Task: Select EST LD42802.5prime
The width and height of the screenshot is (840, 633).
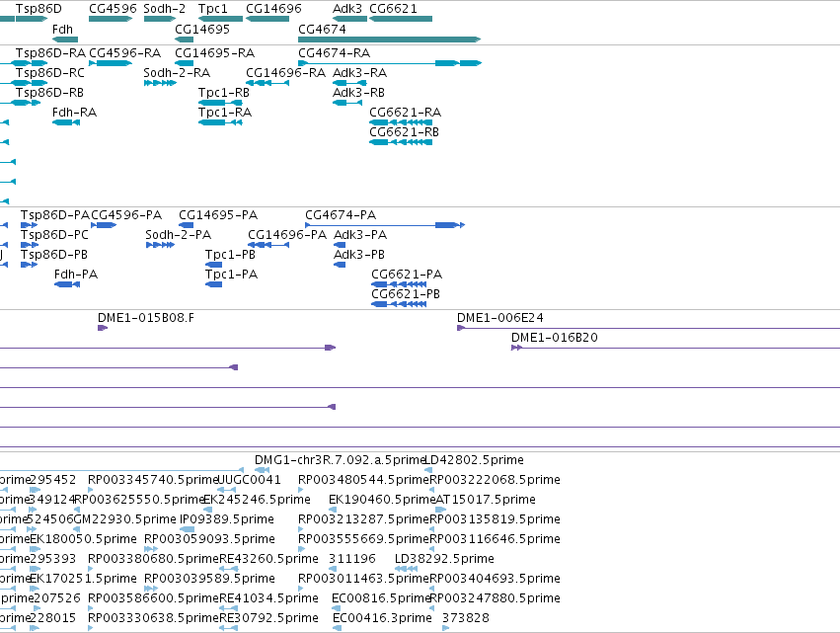Action: pos(474,460)
